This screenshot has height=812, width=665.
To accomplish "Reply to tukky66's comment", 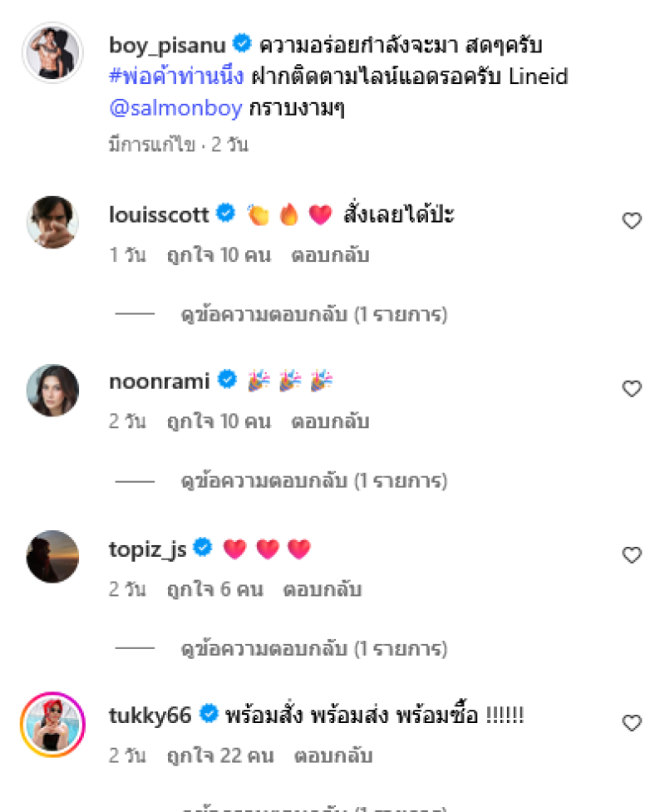I will click(x=332, y=756).
